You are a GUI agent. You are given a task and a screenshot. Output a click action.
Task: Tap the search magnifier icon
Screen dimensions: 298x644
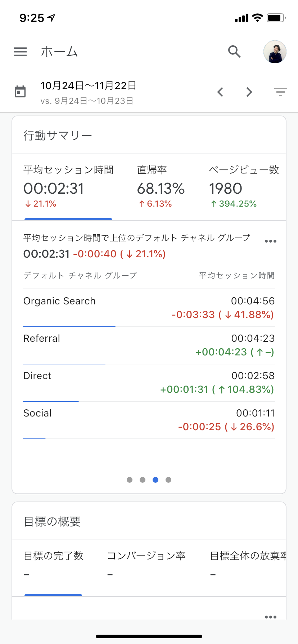234,52
